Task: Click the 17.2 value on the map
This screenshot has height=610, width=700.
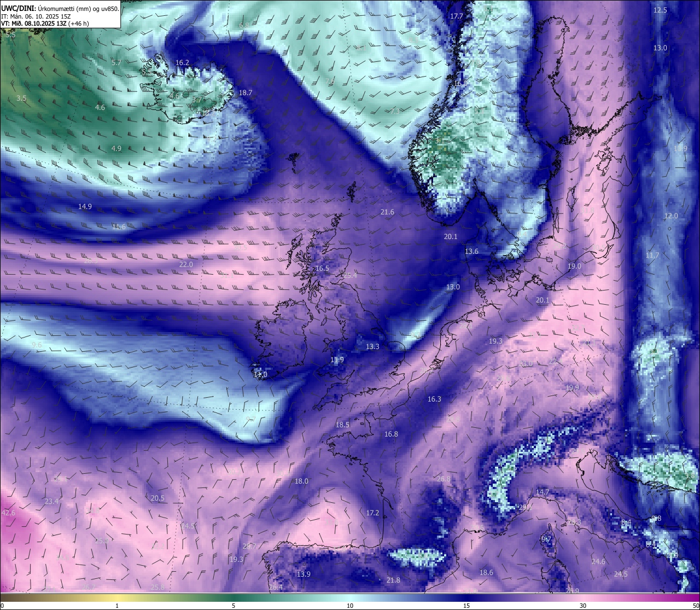Action: [372, 513]
